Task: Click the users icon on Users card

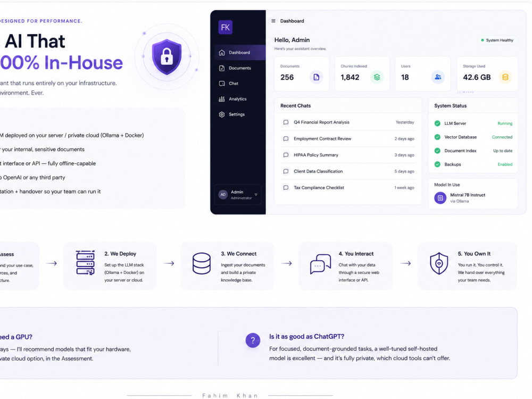Action: 438,77
